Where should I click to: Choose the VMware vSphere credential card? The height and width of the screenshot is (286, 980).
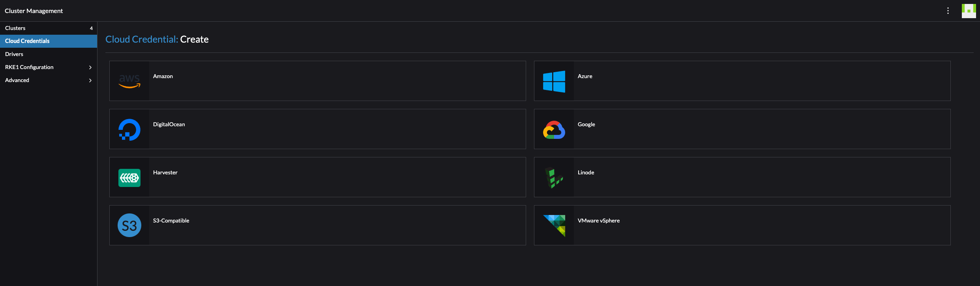coord(742,225)
